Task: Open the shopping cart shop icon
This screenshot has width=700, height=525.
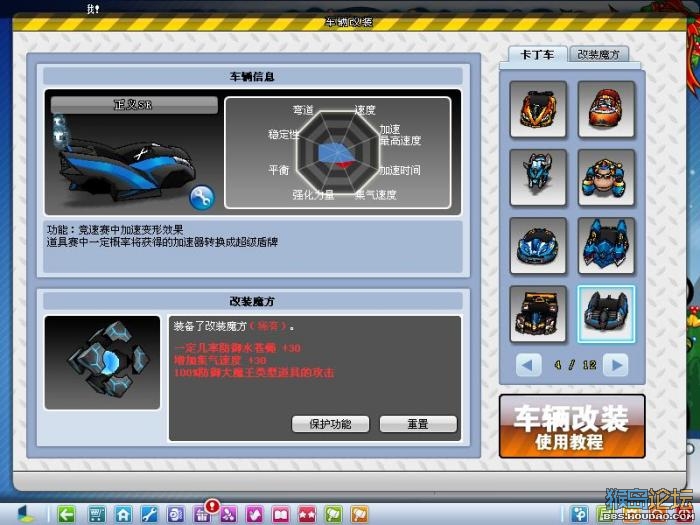Action: click(96, 515)
